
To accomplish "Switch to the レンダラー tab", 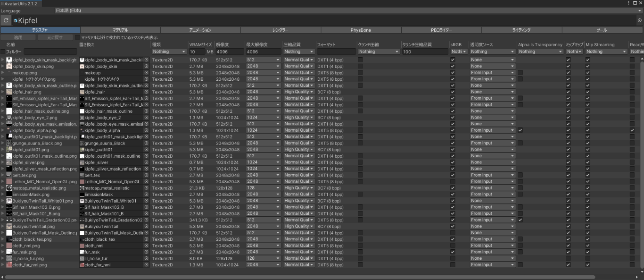I will [x=281, y=30].
